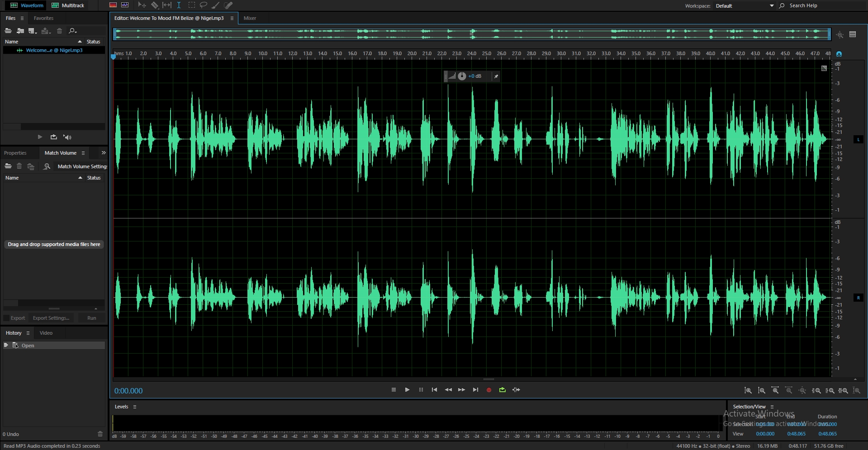This screenshot has width=868, height=450.
Task: Start playback with the Play button
Action: coord(407,389)
